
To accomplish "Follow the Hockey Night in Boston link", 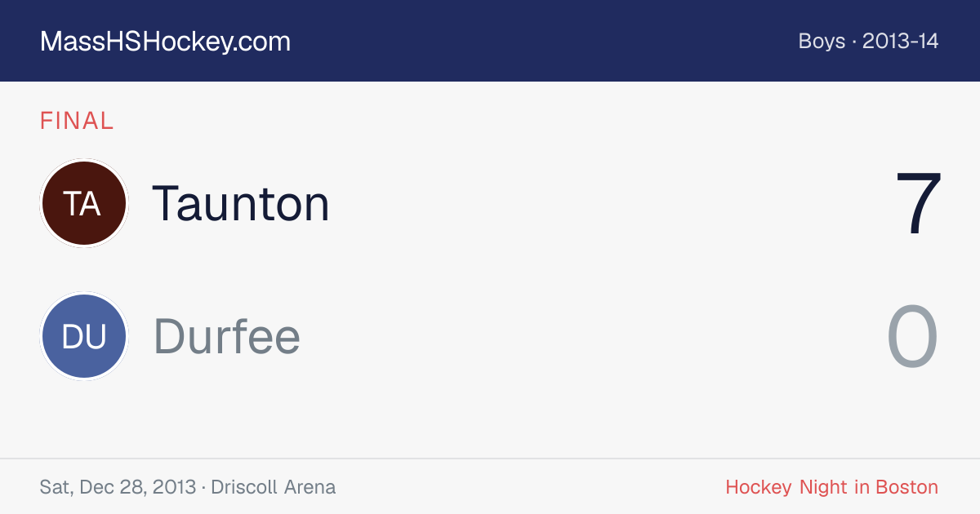I will [832, 487].
